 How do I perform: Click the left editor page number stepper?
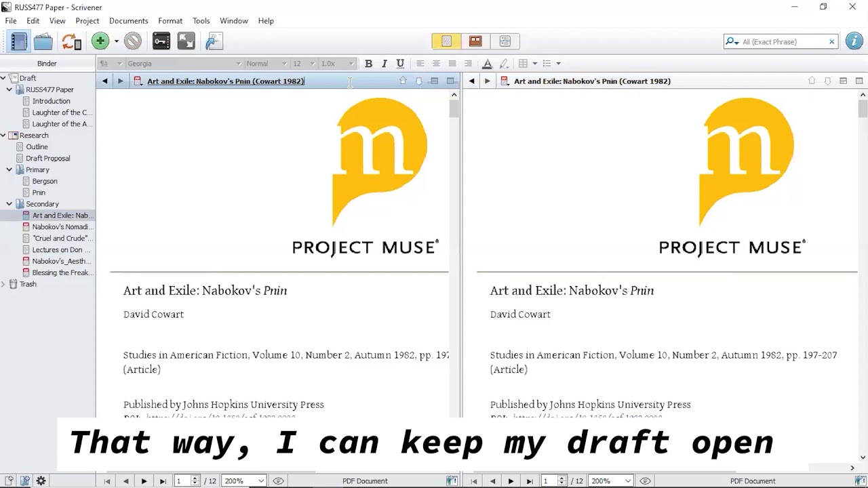pyautogui.click(x=195, y=481)
